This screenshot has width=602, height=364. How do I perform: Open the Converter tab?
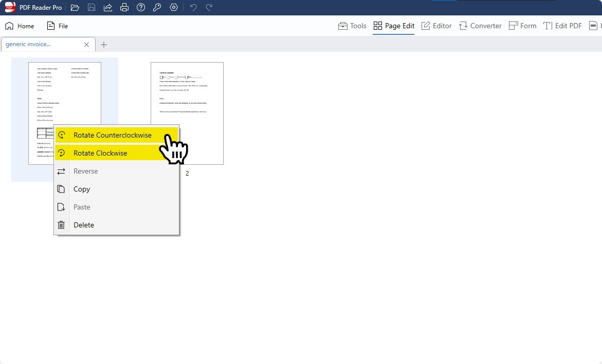[x=480, y=26]
